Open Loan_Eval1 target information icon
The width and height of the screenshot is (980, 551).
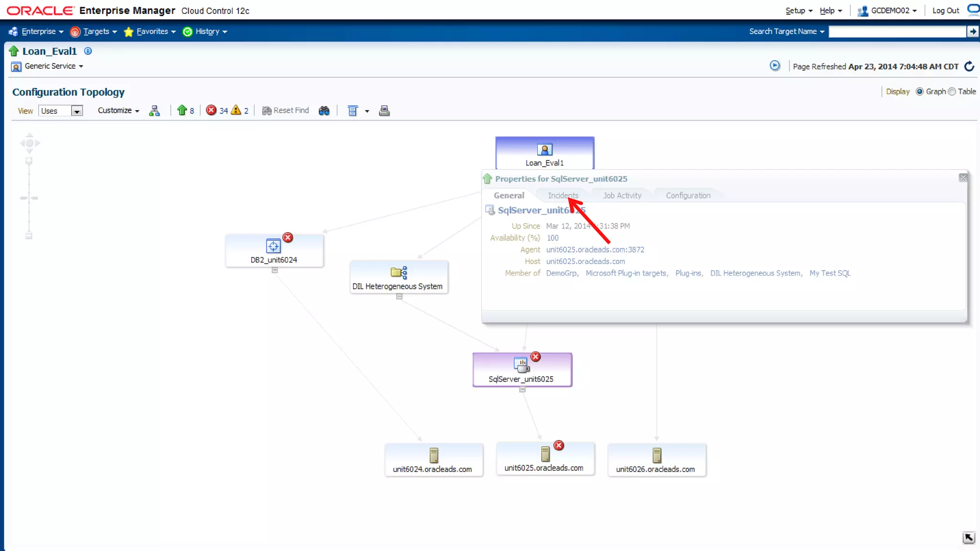point(88,51)
